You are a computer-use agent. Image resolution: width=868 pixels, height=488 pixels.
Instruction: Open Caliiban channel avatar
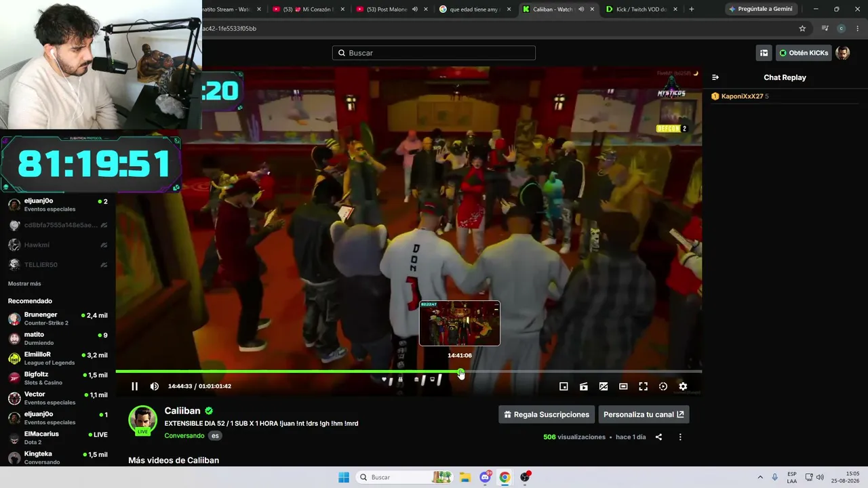143,420
